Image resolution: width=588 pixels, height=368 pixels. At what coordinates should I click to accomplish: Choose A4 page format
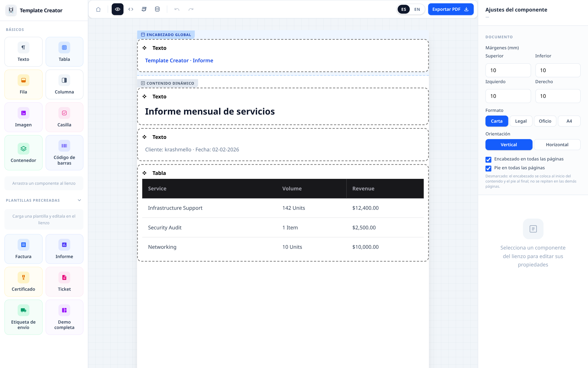[x=569, y=121]
